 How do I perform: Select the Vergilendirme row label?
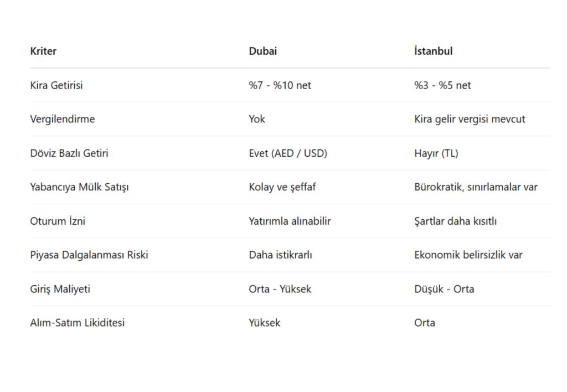tap(62, 119)
